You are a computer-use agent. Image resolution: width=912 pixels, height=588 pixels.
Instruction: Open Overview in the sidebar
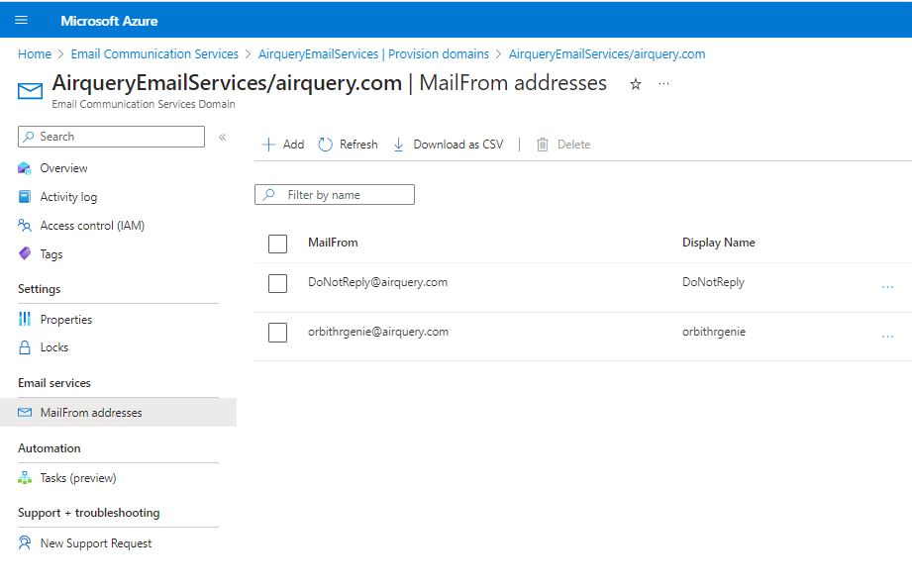point(63,168)
